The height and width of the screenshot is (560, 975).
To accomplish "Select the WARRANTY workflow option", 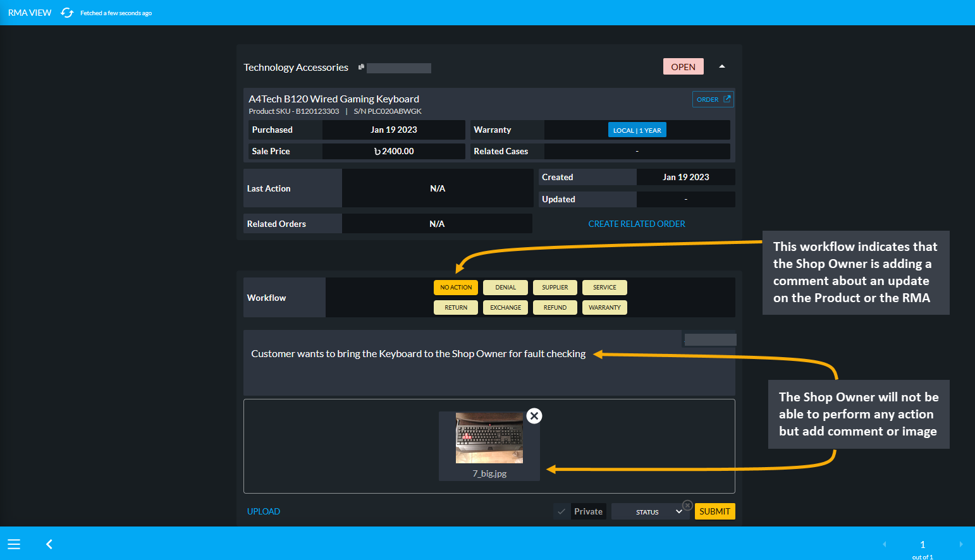I will [x=604, y=307].
